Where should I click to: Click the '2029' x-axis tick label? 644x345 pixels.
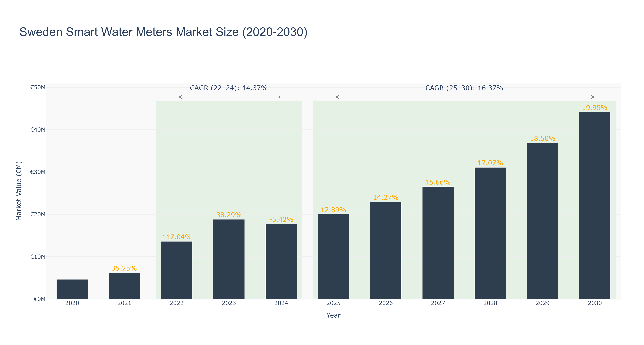[x=542, y=303]
